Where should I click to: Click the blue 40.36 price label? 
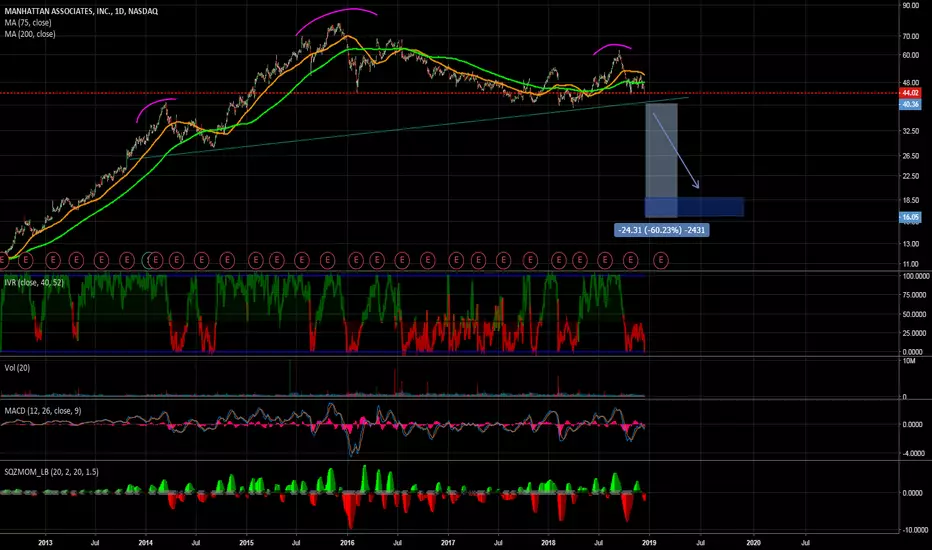pos(910,104)
